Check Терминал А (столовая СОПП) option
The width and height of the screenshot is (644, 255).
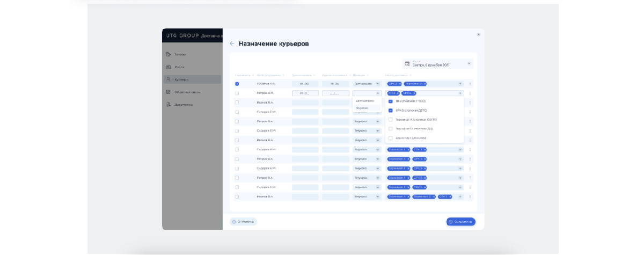coord(391,120)
